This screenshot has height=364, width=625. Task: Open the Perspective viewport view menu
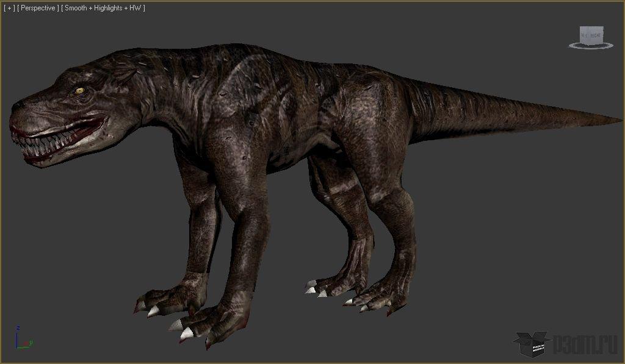click(38, 8)
